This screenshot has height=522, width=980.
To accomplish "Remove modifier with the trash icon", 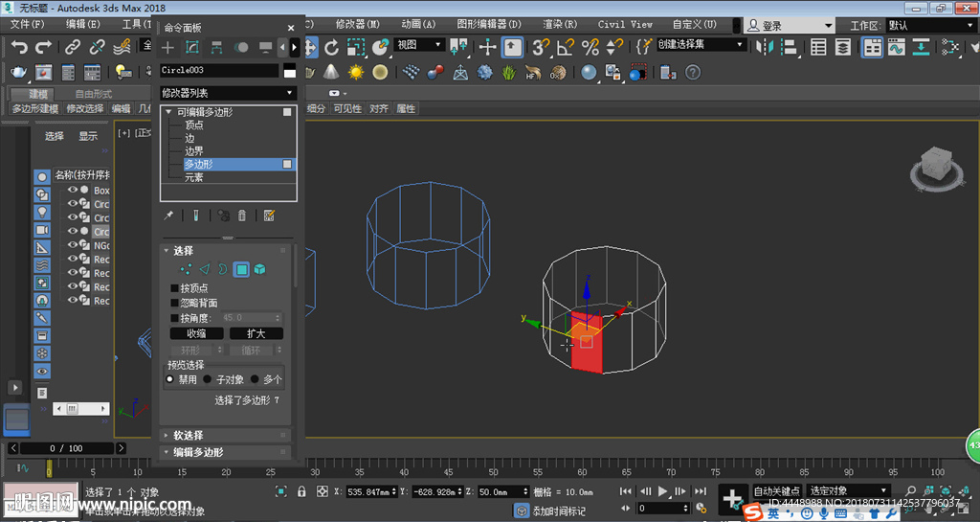I will coord(242,216).
